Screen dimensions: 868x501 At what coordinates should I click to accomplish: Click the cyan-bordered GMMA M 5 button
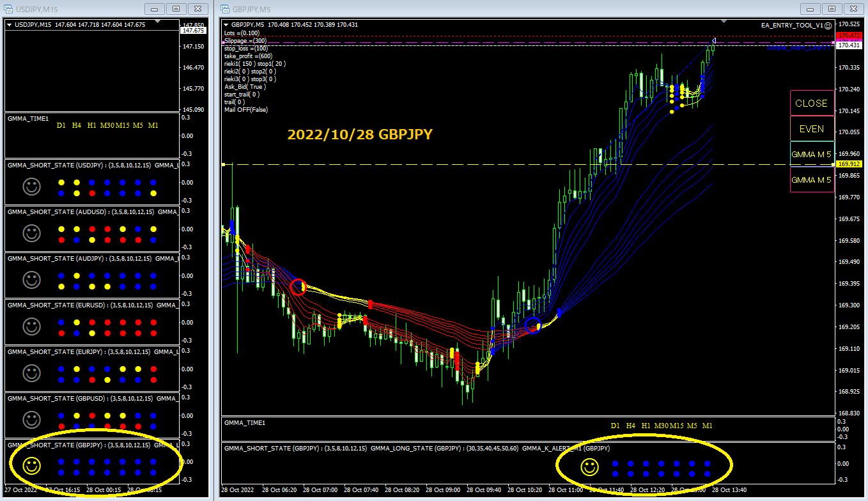812,155
